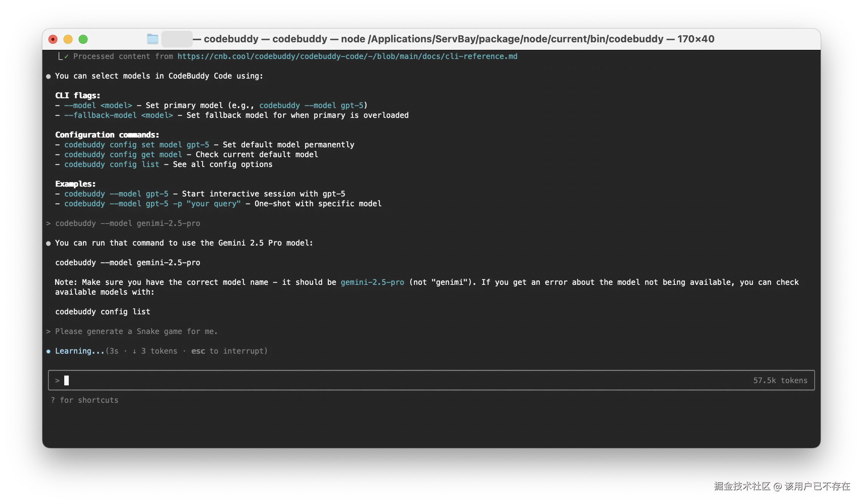Click the 'esc to interrupt' status text
863x504 pixels.
(229, 351)
